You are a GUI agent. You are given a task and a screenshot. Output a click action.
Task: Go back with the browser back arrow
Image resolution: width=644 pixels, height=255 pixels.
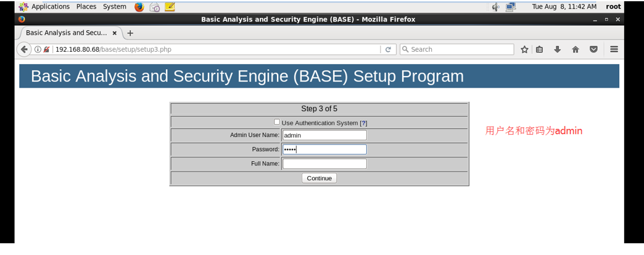[24, 49]
